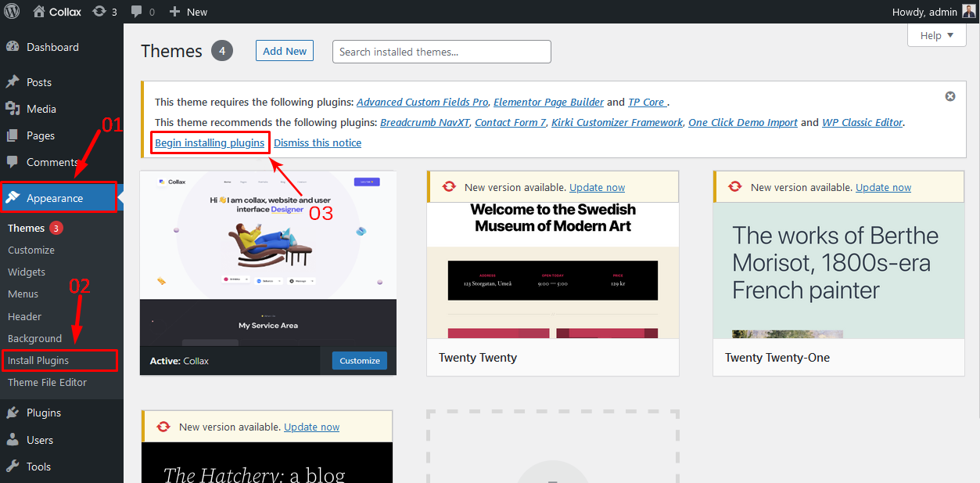Click the theme count badge showing 4
This screenshot has width=980, height=483.
(x=223, y=51)
